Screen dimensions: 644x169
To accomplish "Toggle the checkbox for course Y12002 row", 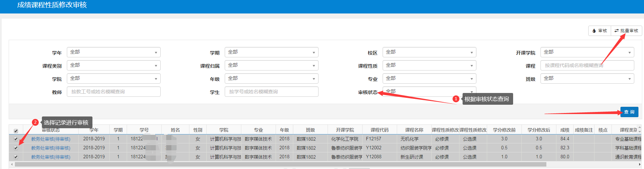I will click(16, 148).
